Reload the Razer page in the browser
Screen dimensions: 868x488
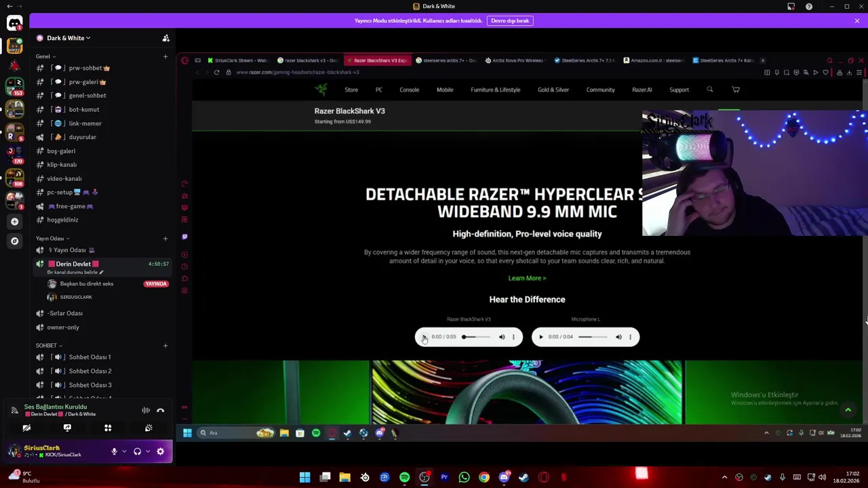pyautogui.click(x=216, y=72)
